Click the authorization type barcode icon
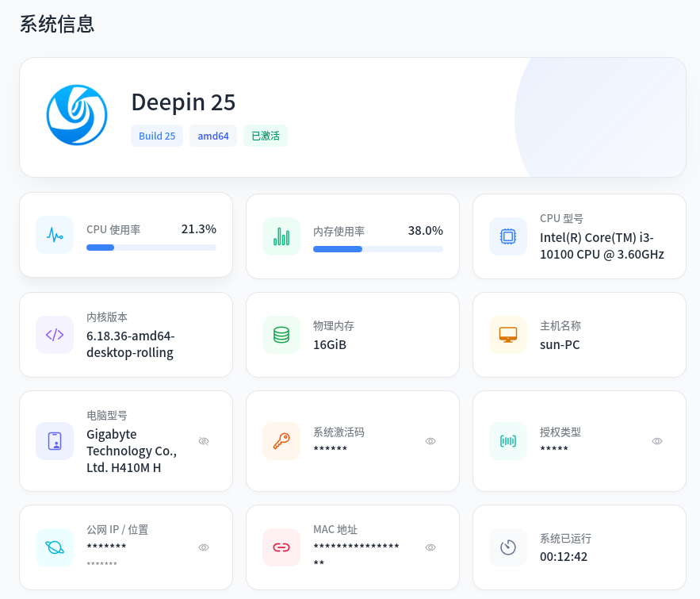Screen dimensions: 700x599 pos(508,441)
